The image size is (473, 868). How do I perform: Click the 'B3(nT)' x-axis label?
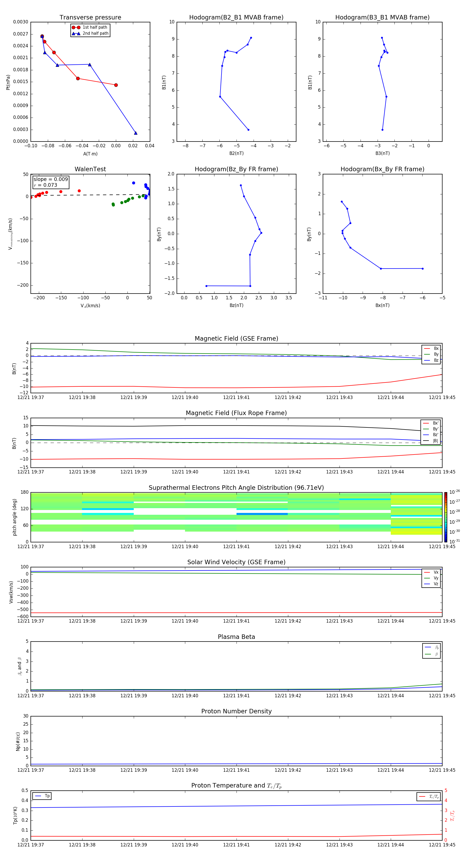coord(382,153)
